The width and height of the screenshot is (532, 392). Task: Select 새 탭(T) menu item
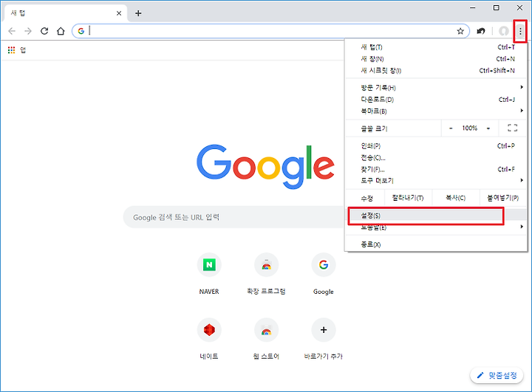click(436, 47)
